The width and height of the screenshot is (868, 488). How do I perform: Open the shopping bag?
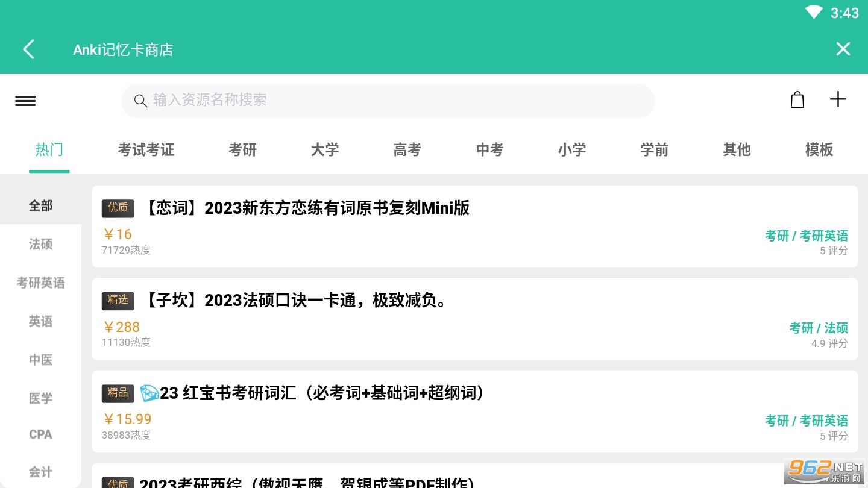click(x=797, y=100)
